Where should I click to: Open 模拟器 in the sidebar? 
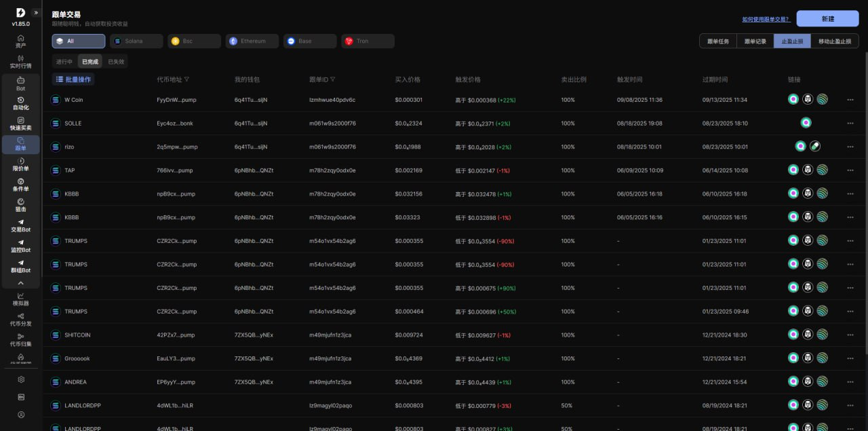click(x=20, y=299)
